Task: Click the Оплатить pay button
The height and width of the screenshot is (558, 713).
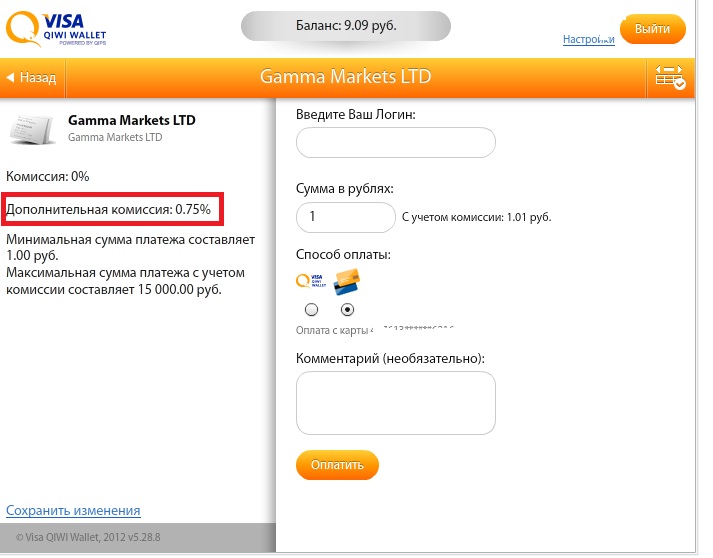Action: (x=337, y=465)
